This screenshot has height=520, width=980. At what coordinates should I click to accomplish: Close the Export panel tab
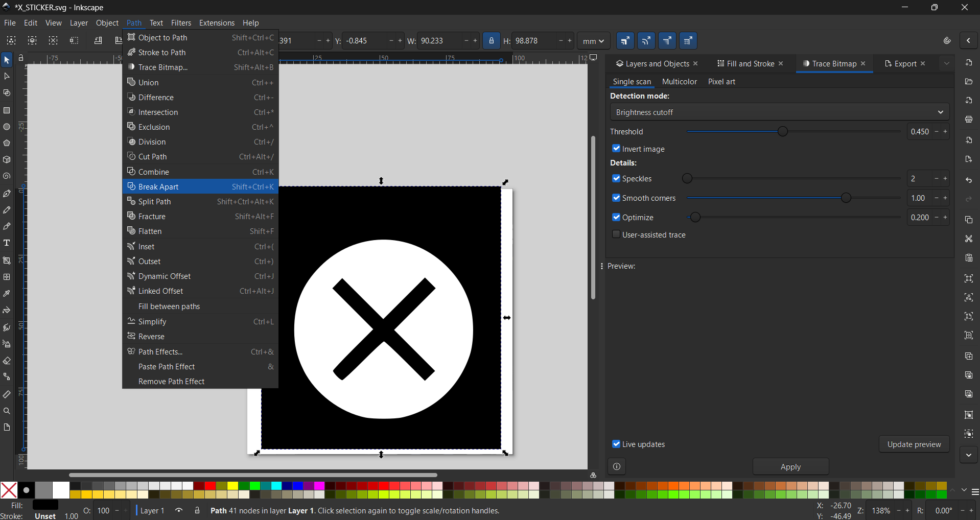tap(923, 64)
